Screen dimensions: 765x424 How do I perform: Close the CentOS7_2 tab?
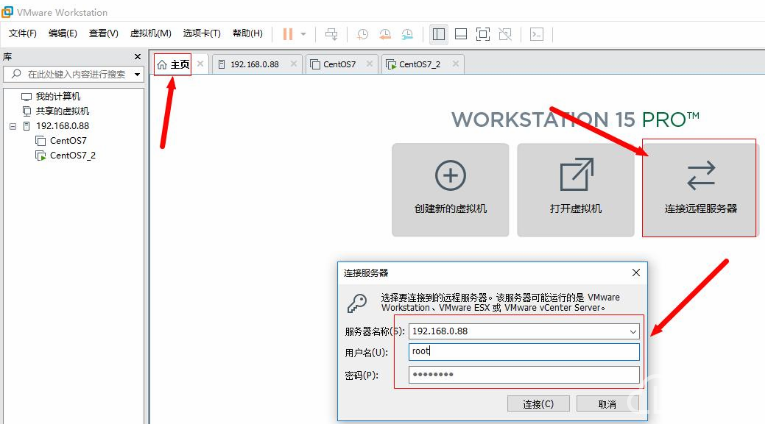tap(455, 64)
